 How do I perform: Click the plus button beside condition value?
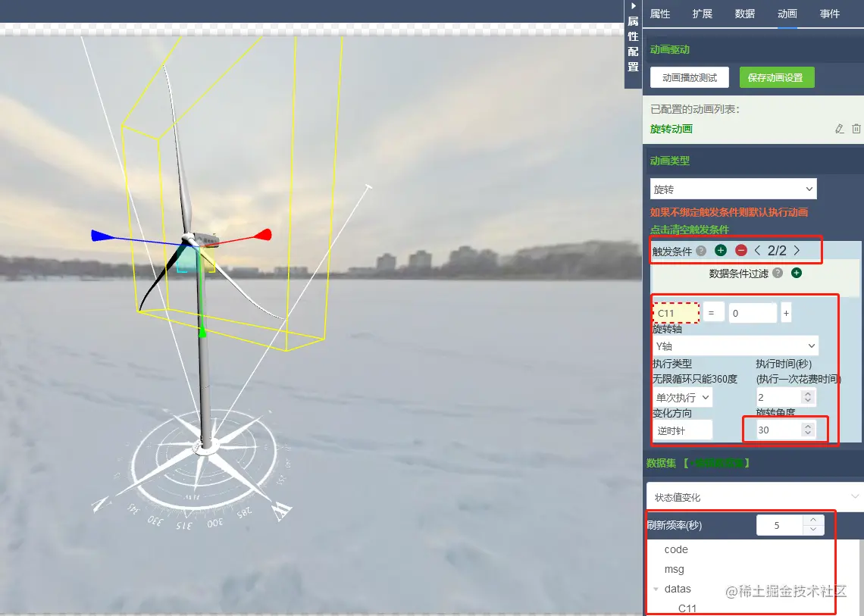pos(786,313)
